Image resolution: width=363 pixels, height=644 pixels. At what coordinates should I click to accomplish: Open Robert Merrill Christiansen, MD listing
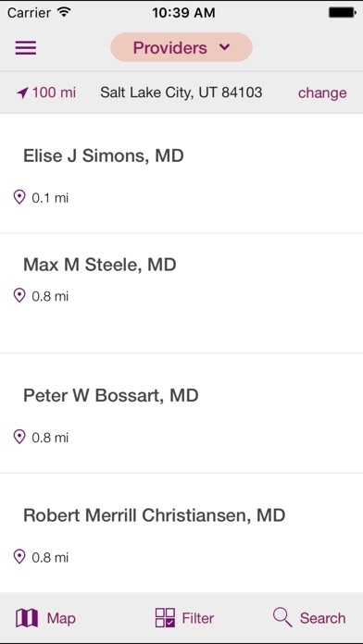click(181, 533)
